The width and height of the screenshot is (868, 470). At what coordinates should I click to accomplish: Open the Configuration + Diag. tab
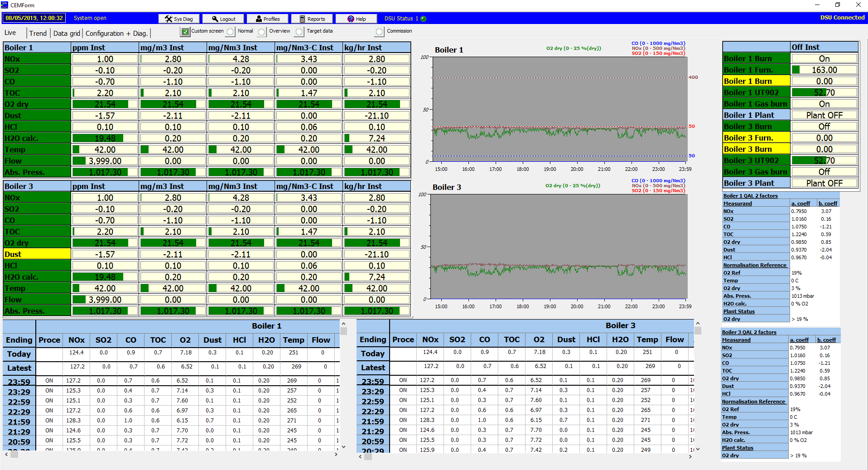(x=116, y=33)
